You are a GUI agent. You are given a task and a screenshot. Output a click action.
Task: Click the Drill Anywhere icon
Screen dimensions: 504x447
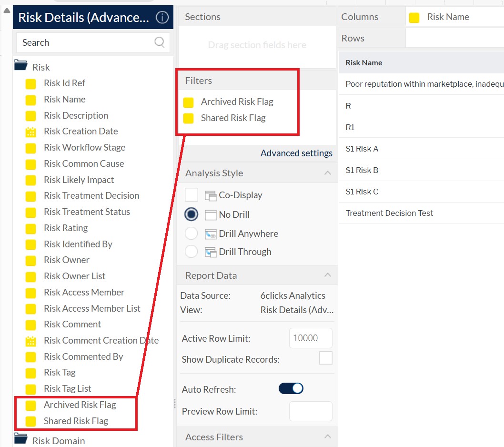(211, 234)
